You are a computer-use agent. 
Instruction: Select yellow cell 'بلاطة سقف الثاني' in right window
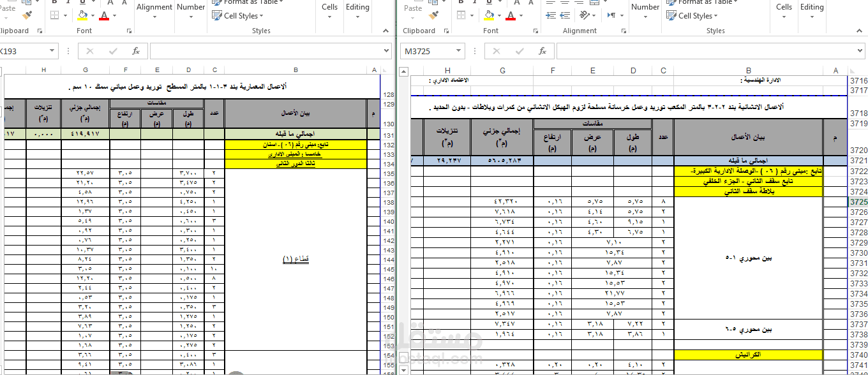(748, 191)
